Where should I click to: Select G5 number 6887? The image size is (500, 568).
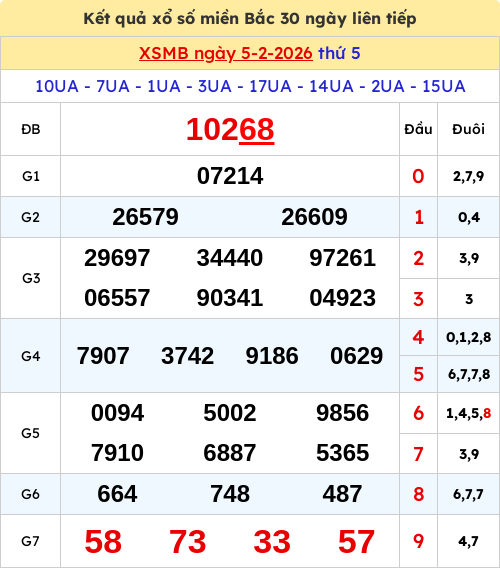(230, 453)
